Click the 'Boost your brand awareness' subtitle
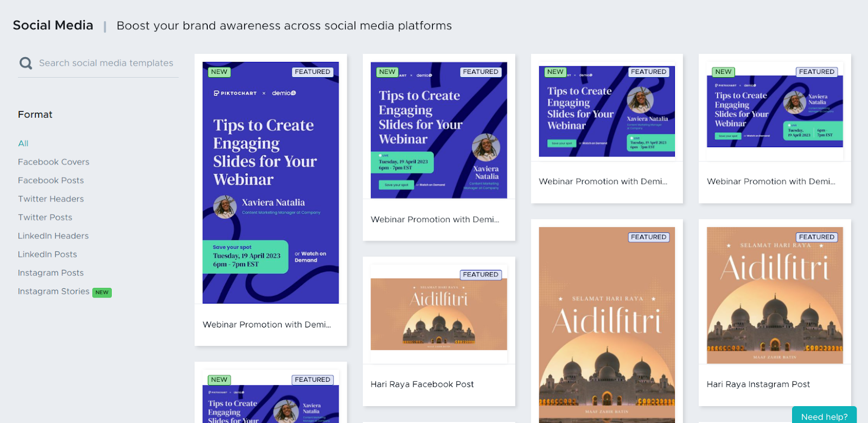Screen dimensions: 868x423 coord(284,26)
